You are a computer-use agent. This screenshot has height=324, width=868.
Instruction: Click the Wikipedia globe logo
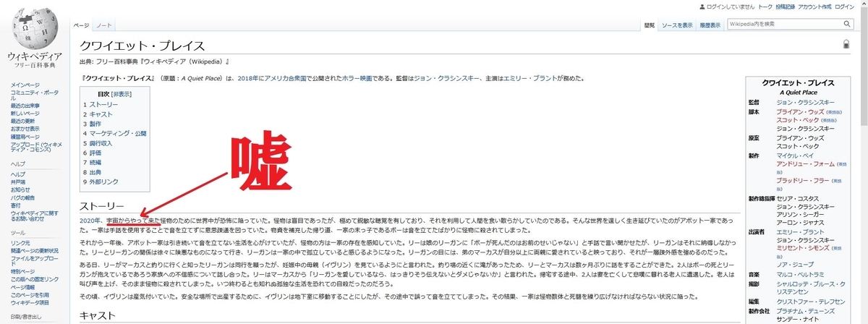pos(34,30)
